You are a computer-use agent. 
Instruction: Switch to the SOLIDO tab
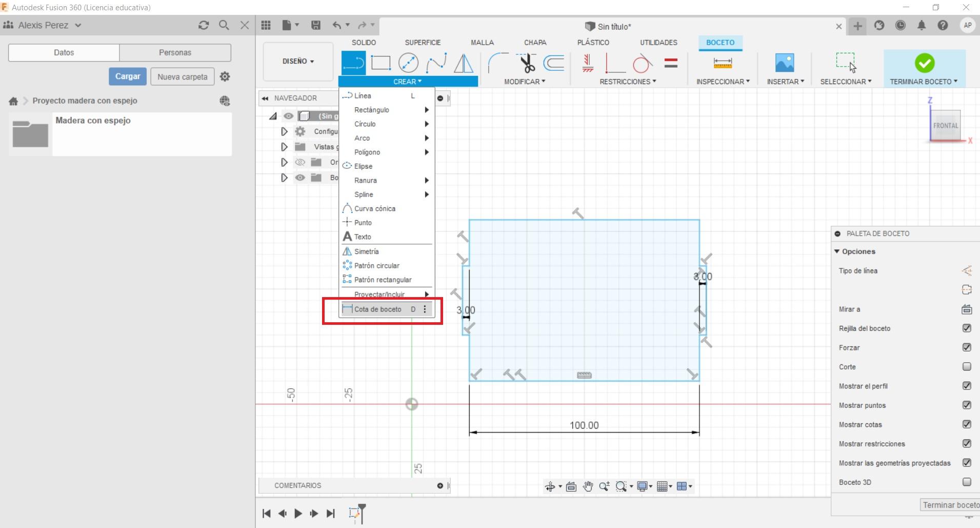click(364, 43)
